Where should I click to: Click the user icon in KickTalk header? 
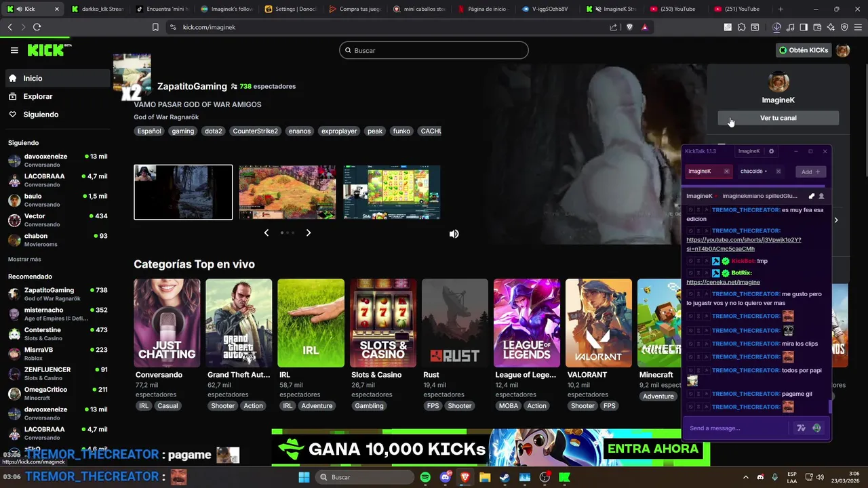(821, 196)
